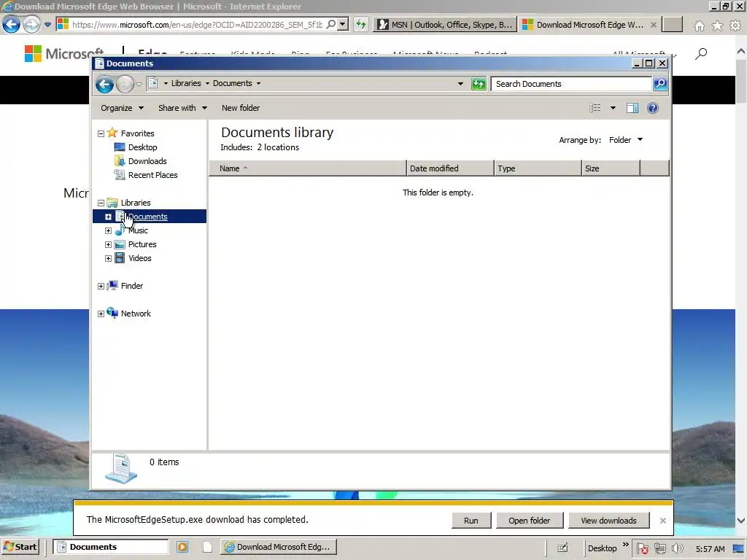Viewport: 747px width, 560px height.
Task: Click Download Microsoft Edge taskbar button
Action: (x=278, y=547)
